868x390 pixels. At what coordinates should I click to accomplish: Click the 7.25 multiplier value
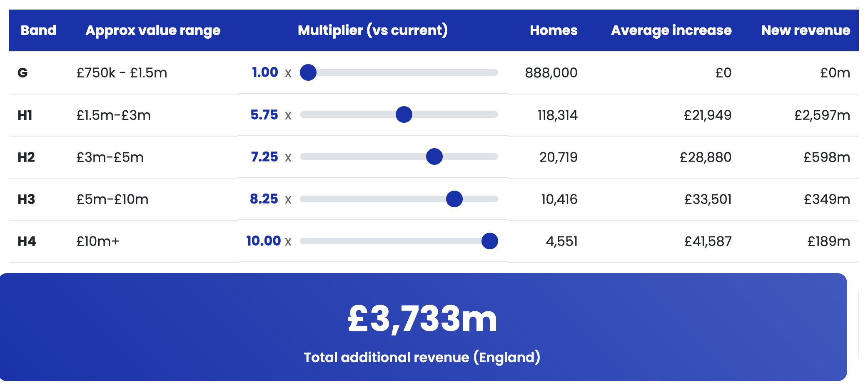(264, 157)
